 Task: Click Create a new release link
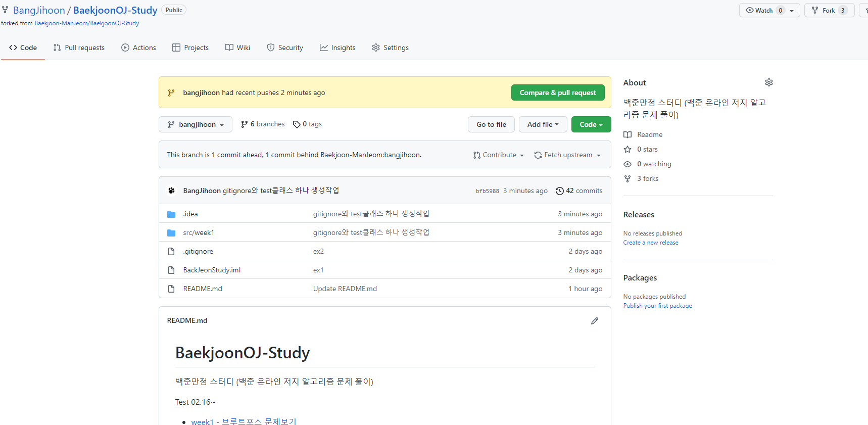tap(651, 243)
